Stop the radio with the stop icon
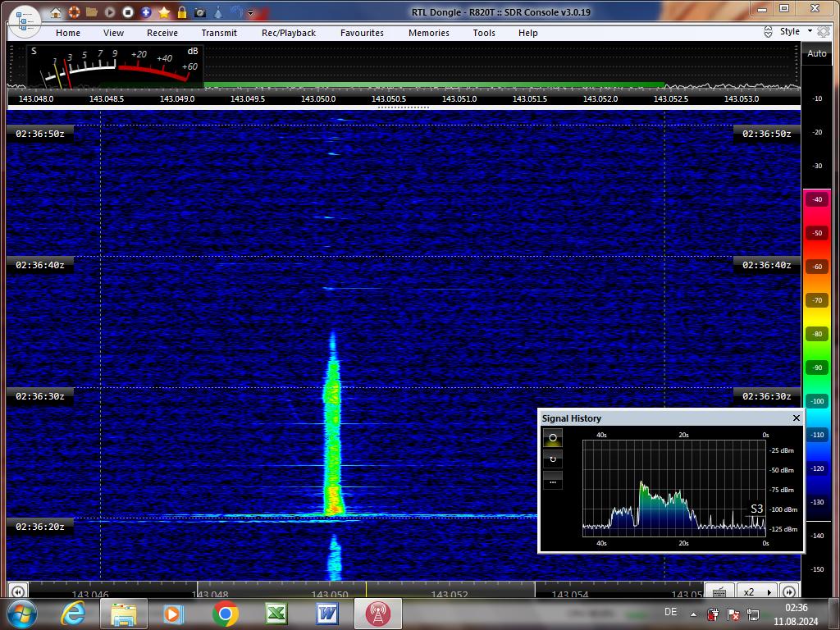The image size is (840, 630). point(127,11)
